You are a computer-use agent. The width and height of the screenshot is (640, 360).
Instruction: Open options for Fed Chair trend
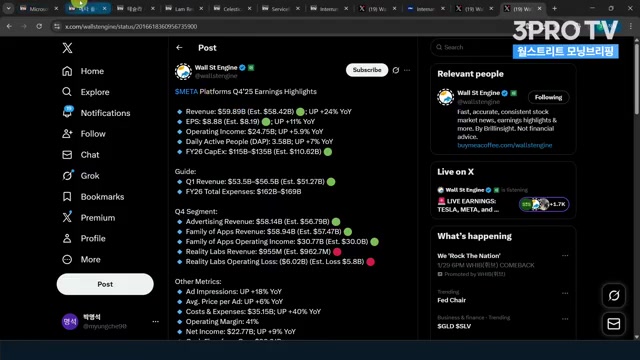point(565,293)
